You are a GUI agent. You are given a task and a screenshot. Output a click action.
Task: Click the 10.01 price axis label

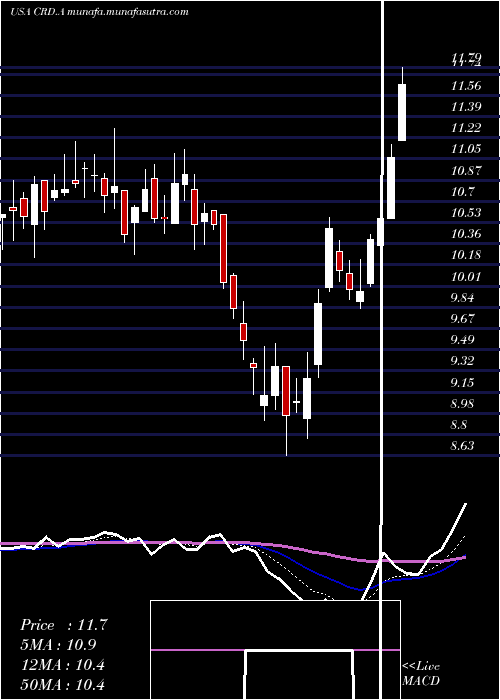[x=466, y=276]
